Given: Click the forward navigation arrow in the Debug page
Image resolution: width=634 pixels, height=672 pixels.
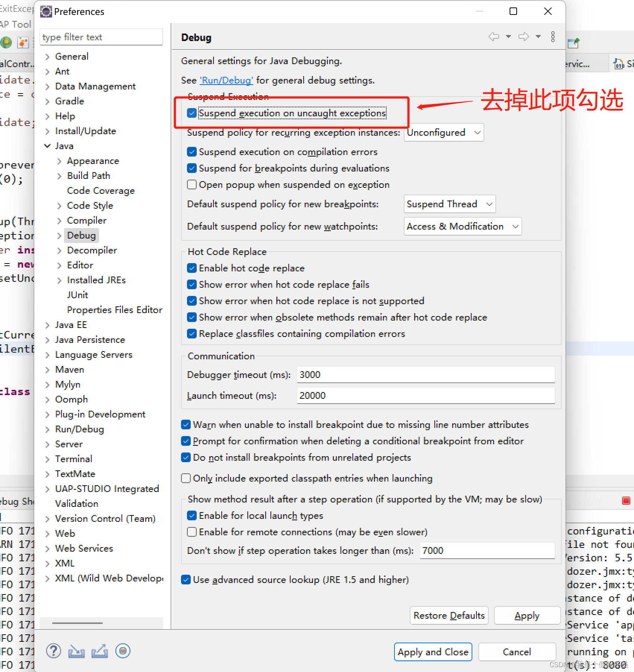Looking at the screenshot, I should (524, 37).
